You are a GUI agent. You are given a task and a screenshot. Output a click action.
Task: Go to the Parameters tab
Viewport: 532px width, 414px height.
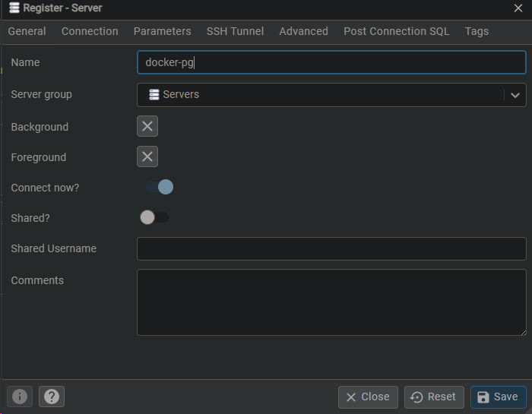click(x=162, y=31)
